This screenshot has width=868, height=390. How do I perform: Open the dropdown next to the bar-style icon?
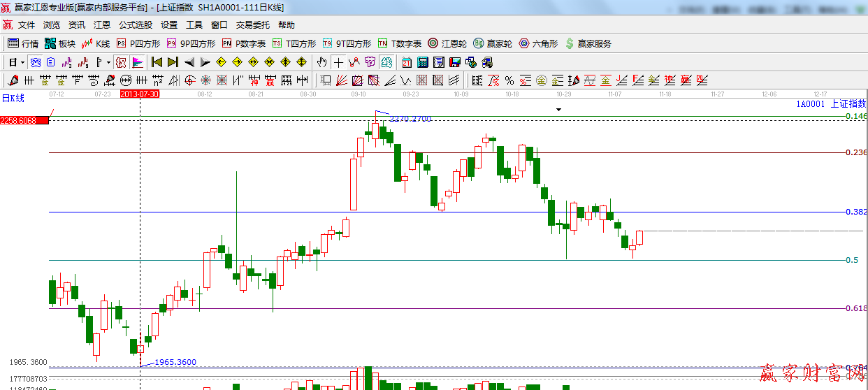tap(108, 62)
